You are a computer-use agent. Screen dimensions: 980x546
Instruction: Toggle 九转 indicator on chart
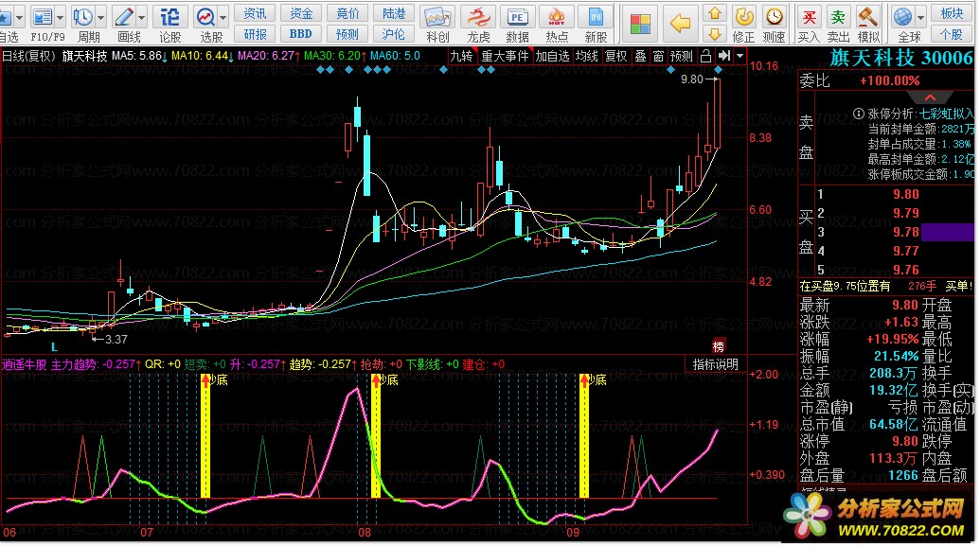[462, 56]
